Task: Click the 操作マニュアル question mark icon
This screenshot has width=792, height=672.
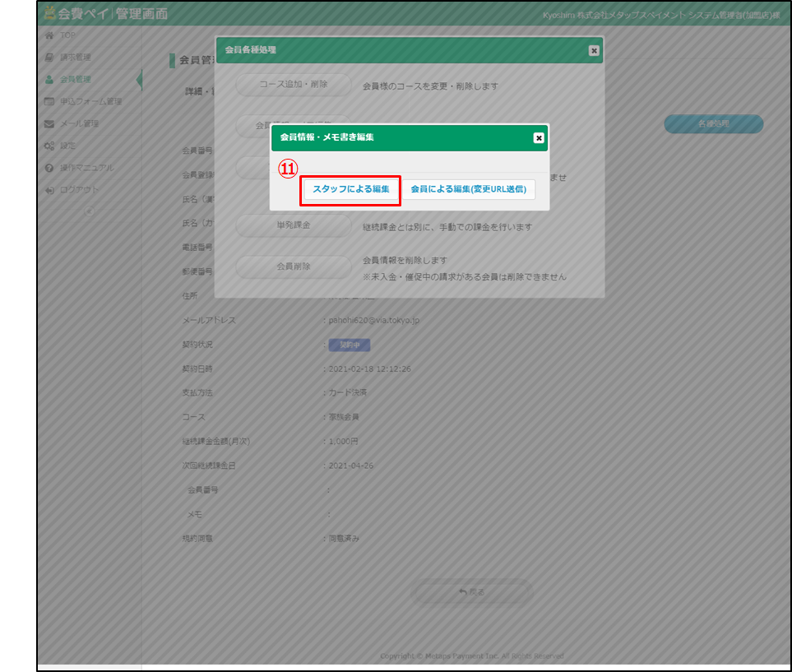Action: tap(49, 168)
